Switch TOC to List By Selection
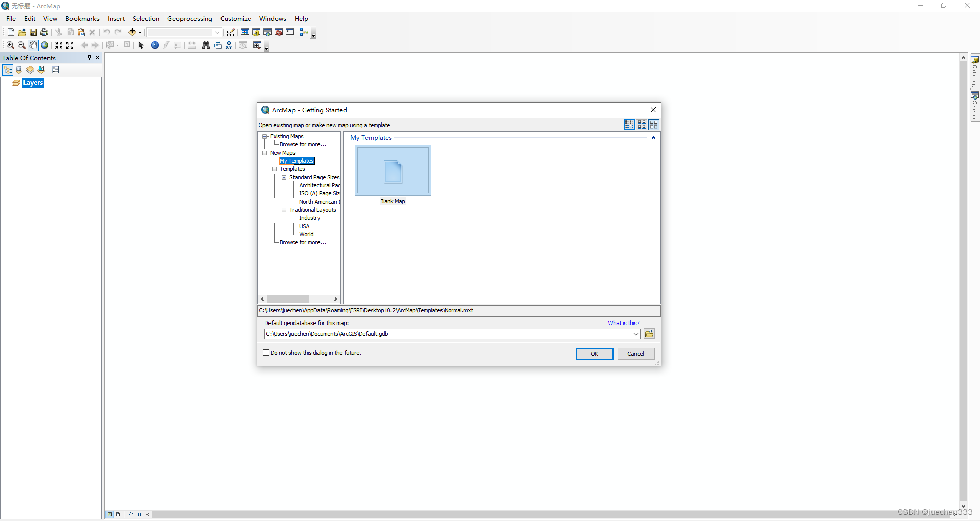This screenshot has height=521, width=980. point(41,70)
